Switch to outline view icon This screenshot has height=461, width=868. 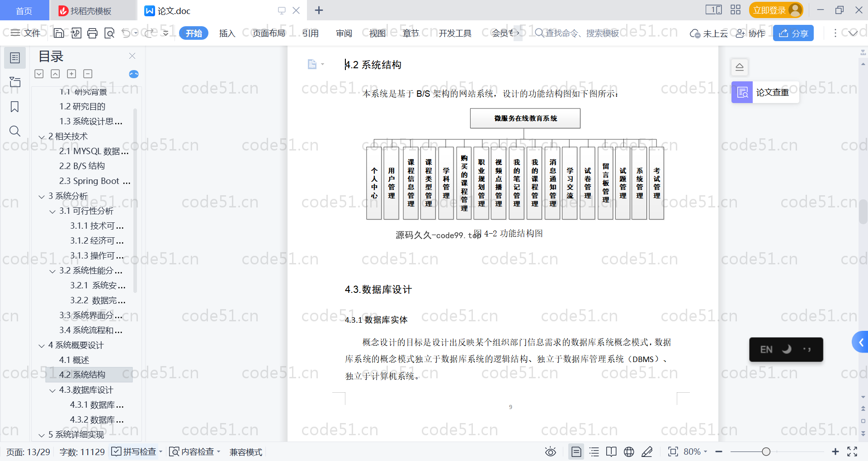coord(594,452)
